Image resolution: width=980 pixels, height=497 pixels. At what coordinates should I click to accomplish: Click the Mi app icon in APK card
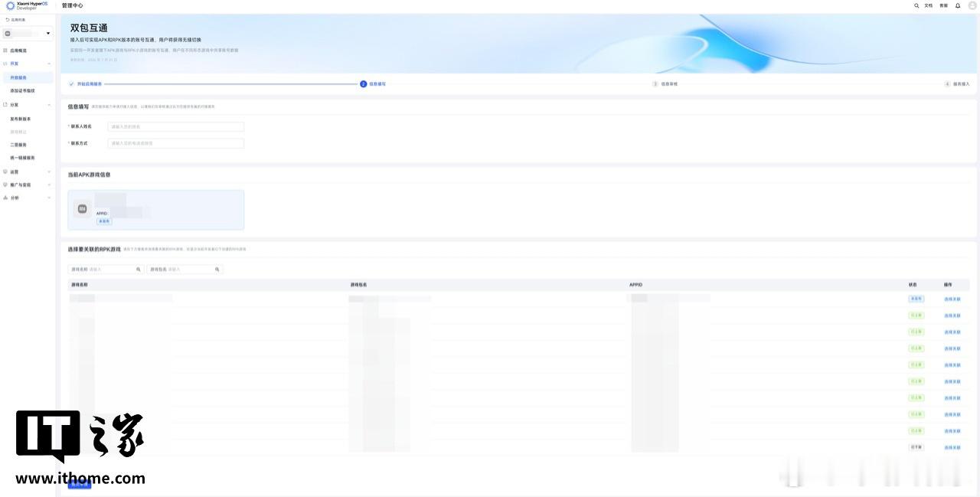pyautogui.click(x=83, y=208)
